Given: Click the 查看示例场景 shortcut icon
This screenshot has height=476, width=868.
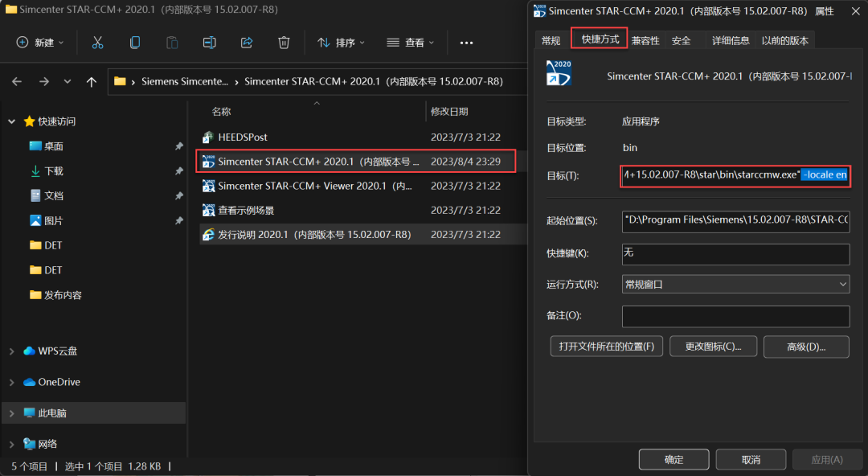Looking at the screenshot, I should pyautogui.click(x=208, y=210).
